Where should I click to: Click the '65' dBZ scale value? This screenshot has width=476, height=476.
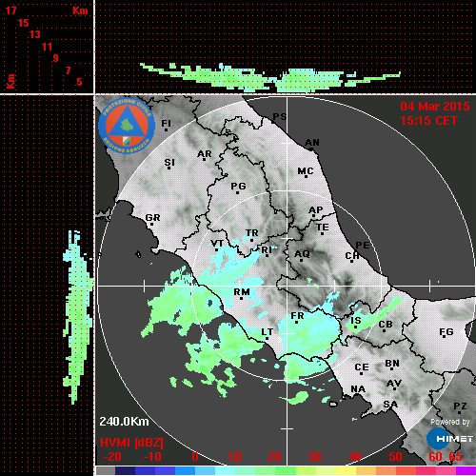coord(456,457)
